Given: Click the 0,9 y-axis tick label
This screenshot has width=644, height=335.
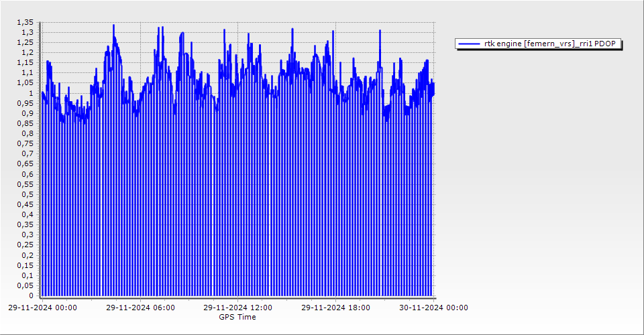Looking at the screenshot, I should point(28,113).
